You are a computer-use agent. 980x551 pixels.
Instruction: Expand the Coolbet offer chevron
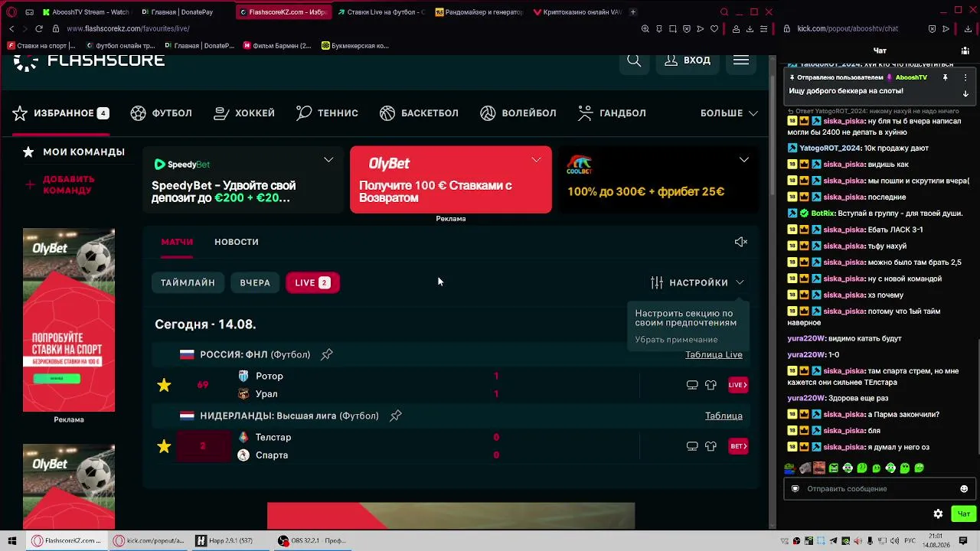pos(743,160)
